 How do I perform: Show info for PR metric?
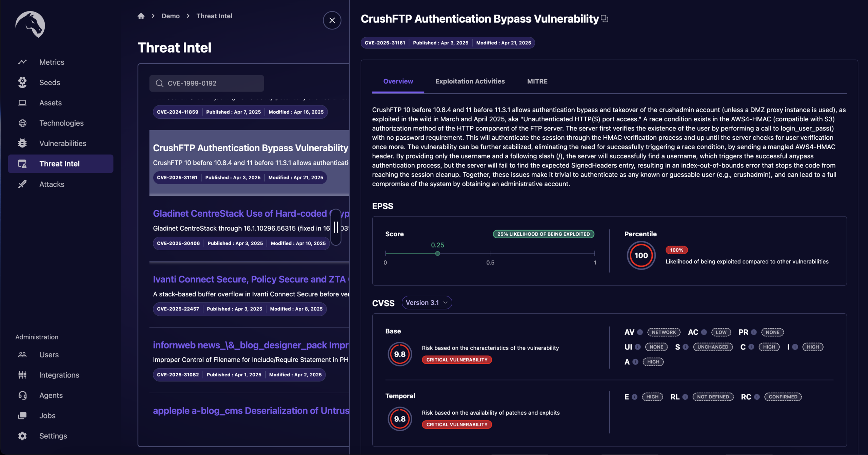pos(754,332)
